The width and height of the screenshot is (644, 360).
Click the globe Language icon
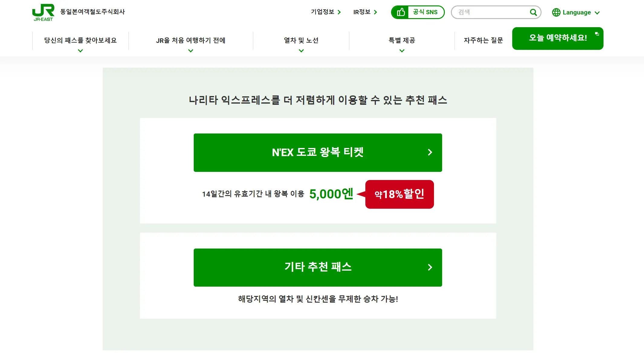(x=556, y=12)
